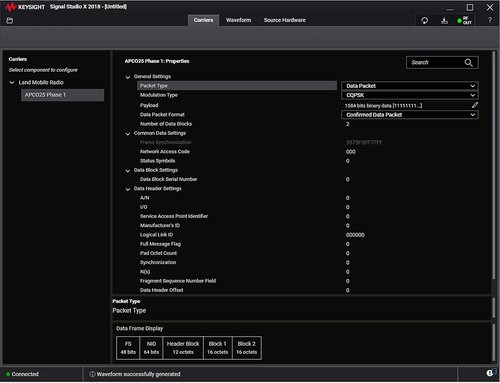Click the Waveform successfully generated message
Viewport: 500px width, 383px height.
point(135,374)
